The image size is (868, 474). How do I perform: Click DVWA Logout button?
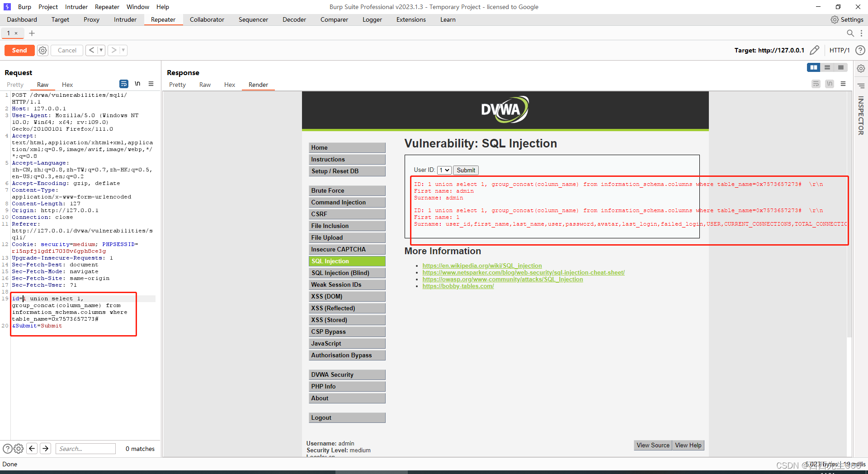tap(347, 417)
